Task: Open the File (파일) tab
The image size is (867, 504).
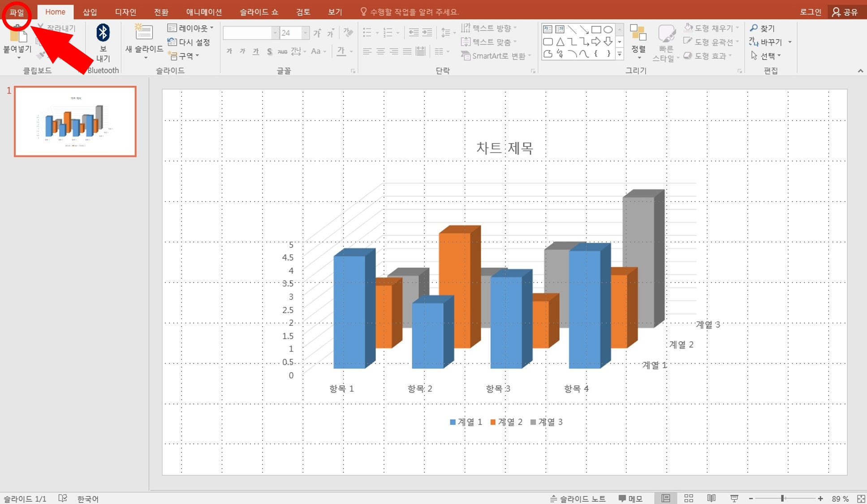Action: coord(17,12)
